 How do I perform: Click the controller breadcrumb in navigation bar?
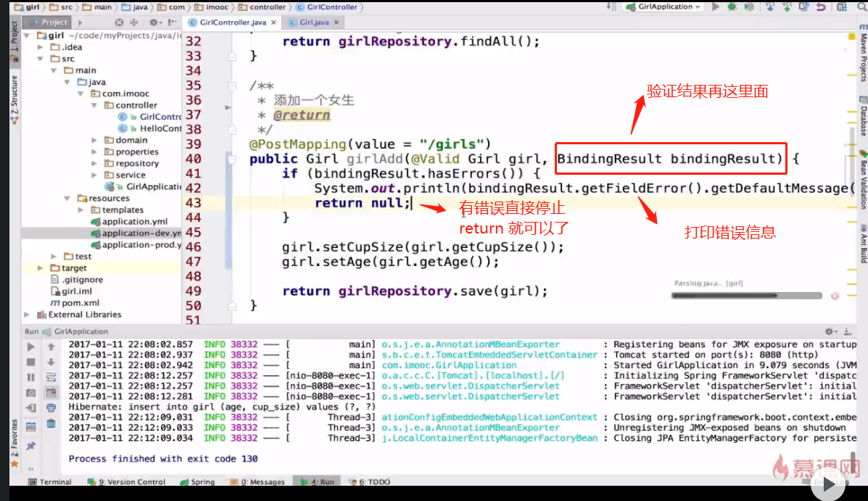click(x=262, y=7)
